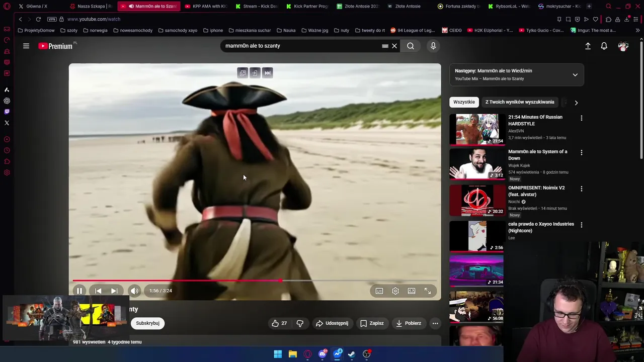Show more filter chips with right arrow
The height and width of the screenshot is (362, 644).
click(576, 103)
